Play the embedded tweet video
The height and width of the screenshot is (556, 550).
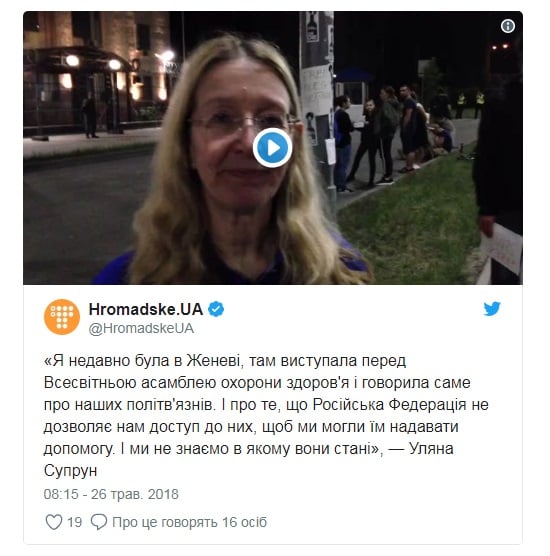pyautogui.click(x=272, y=148)
